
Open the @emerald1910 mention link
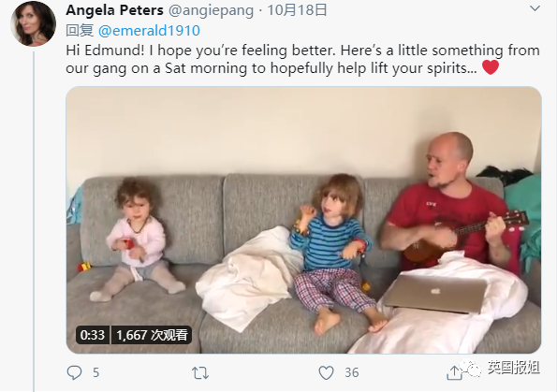(x=149, y=31)
